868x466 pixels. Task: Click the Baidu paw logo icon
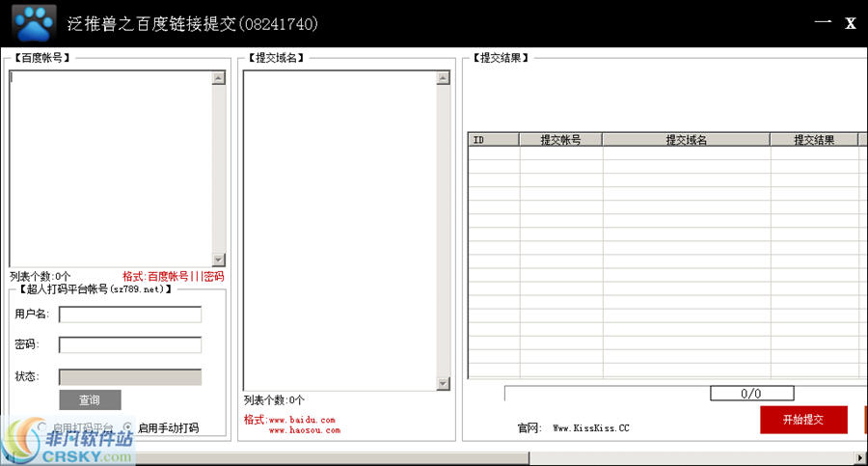(34, 23)
